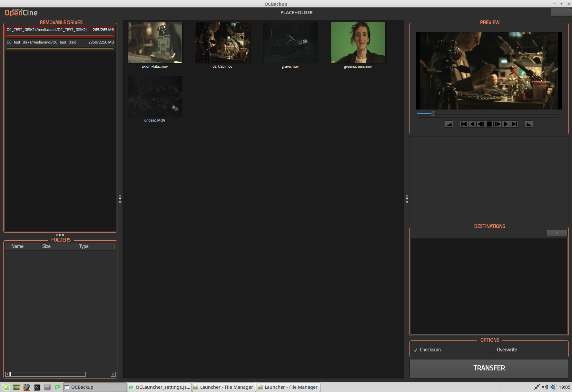Sort folders by the Size column header
Image resolution: width=572 pixels, height=392 pixels.
pyautogui.click(x=46, y=246)
